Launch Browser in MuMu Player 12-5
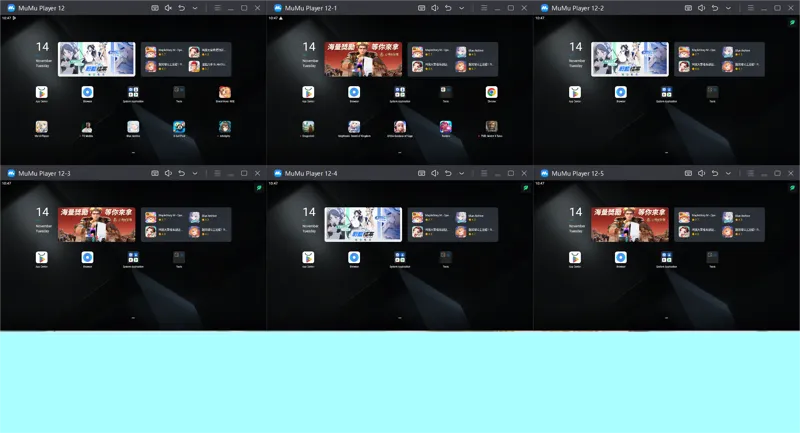Screen dimensions: 800x433 (621, 258)
